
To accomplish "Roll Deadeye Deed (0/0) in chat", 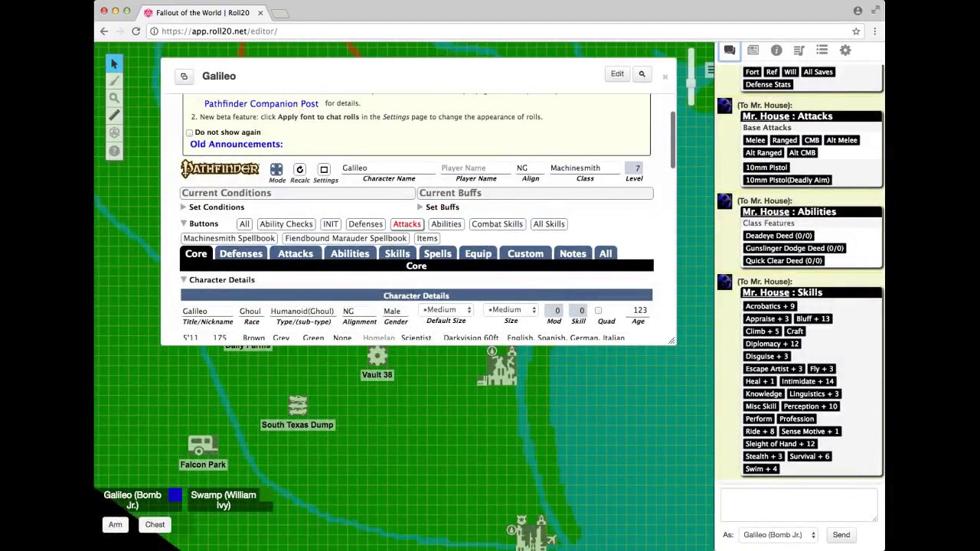I will pos(779,236).
